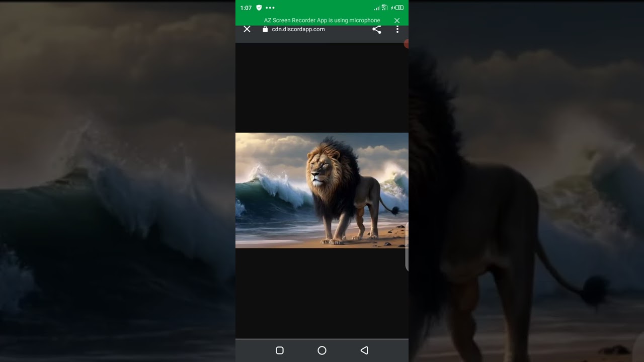
Task: Tap the battery indicator in status bar
Action: pos(398,8)
